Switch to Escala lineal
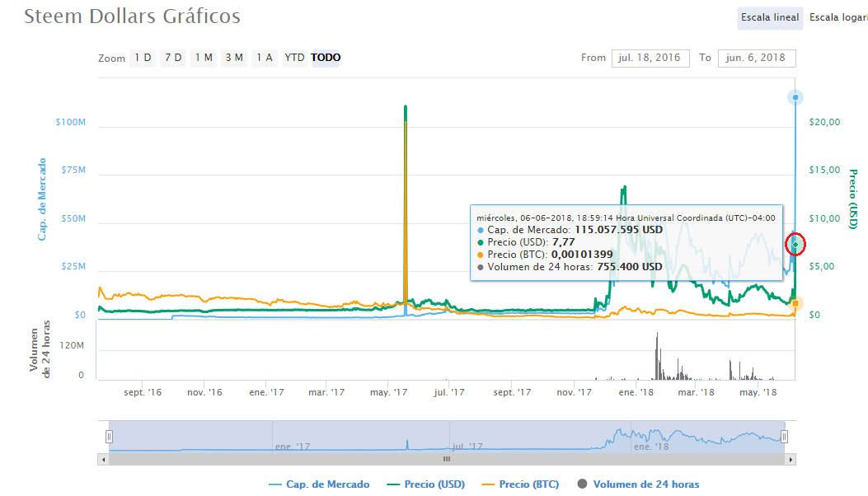This screenshot has width=868, height=496. tap(769, 18)
